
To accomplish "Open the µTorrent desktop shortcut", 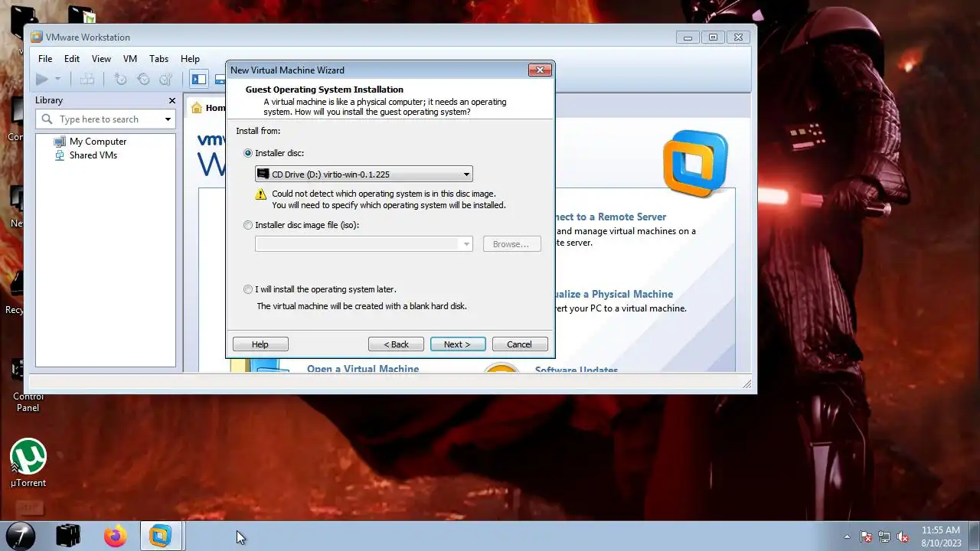I will 28,463.
